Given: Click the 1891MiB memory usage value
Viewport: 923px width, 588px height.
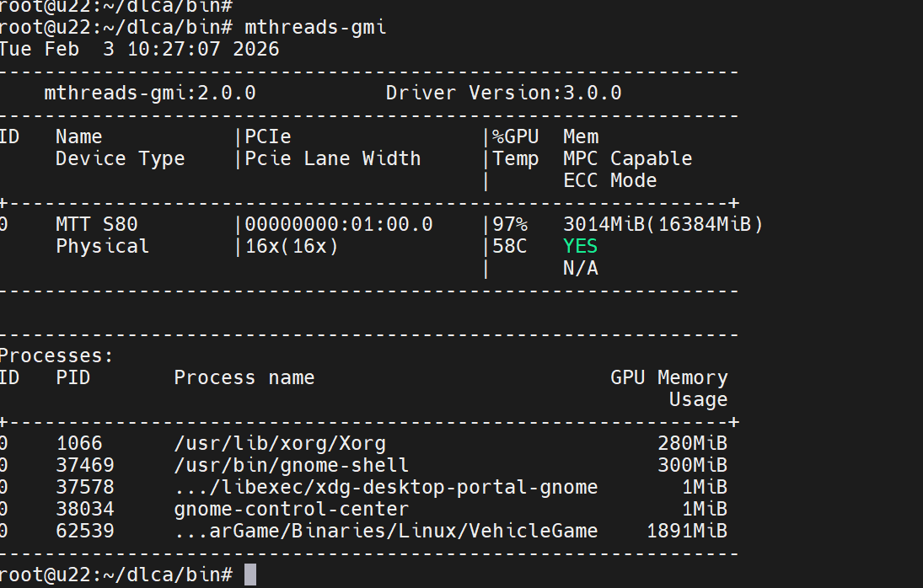Looking at the screenshot, I should 686,531.
